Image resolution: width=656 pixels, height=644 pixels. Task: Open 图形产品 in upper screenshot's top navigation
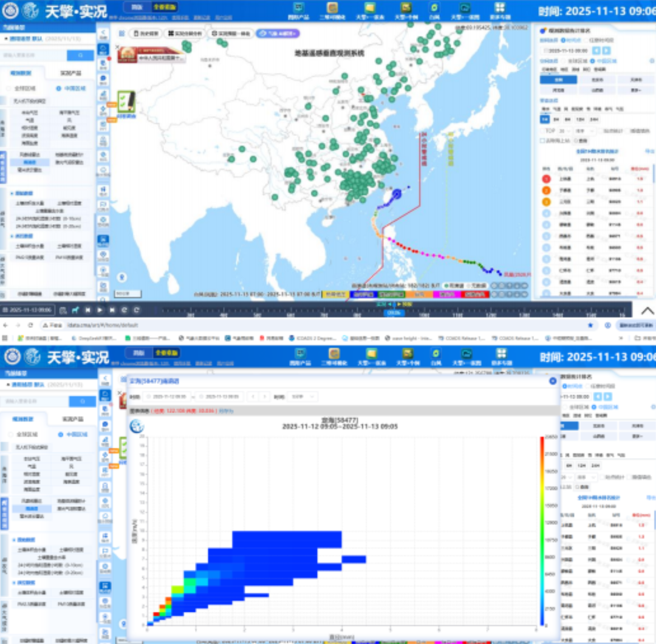298,11
